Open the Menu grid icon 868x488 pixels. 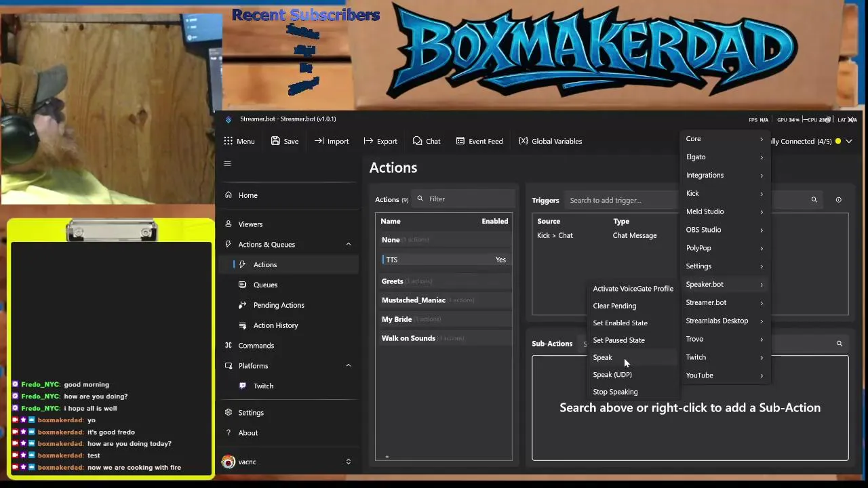(x=228, y=141)
